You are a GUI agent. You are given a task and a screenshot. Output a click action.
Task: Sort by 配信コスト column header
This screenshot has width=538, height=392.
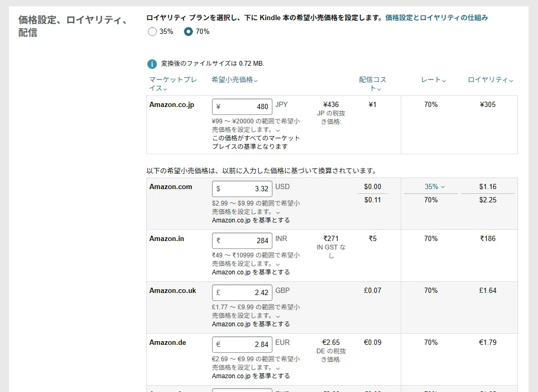pos(373,84)
